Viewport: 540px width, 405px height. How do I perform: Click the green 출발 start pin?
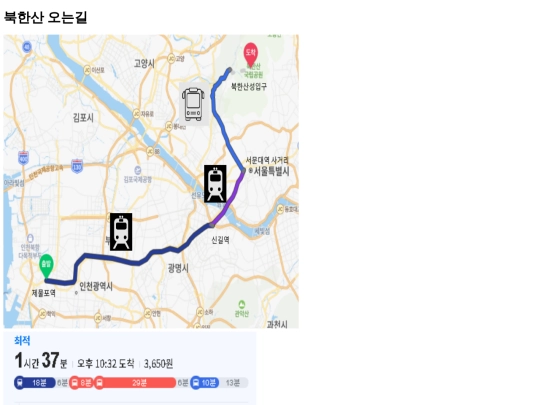click(x=46, y=266)
